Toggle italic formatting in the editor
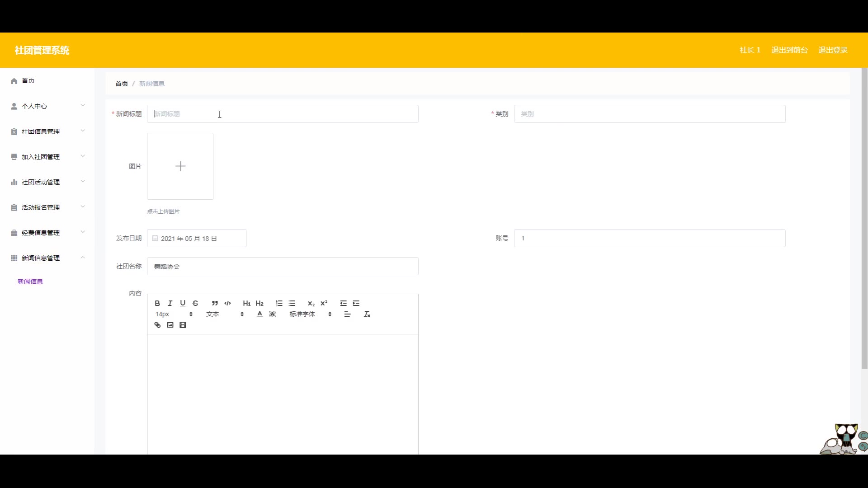Screen dimensions: 868x488 (x=170, y=303)
